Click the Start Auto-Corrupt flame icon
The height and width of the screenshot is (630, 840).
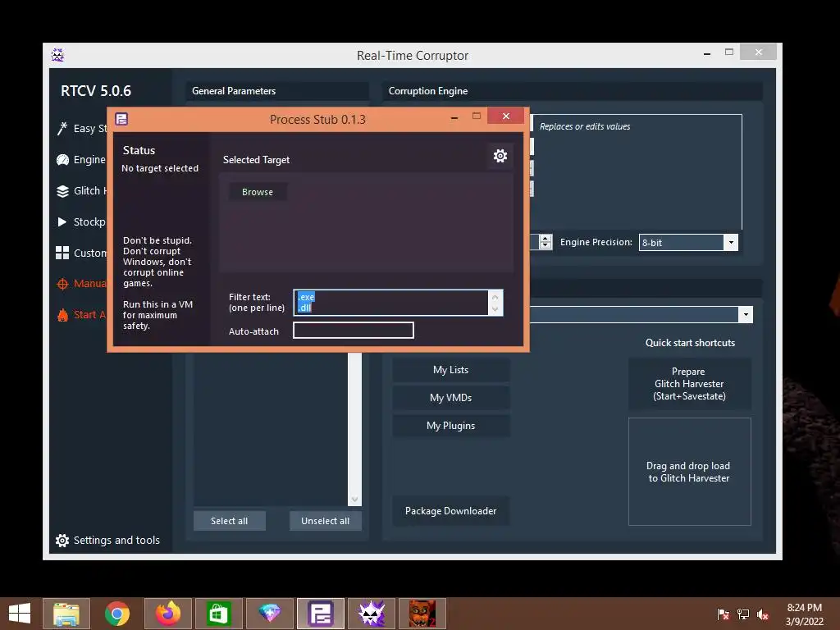coord(62,315)
